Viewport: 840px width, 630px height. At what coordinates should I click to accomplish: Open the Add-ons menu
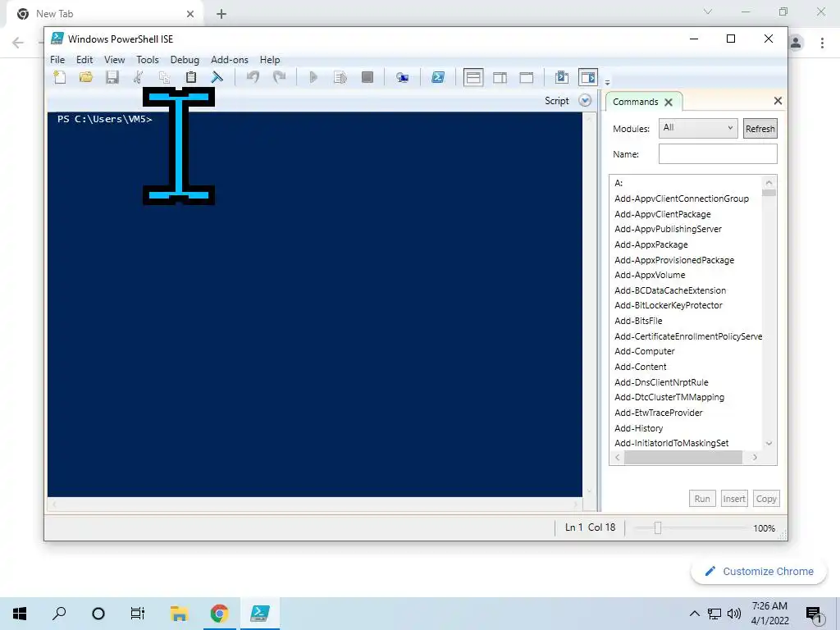(x=230, y=59)
